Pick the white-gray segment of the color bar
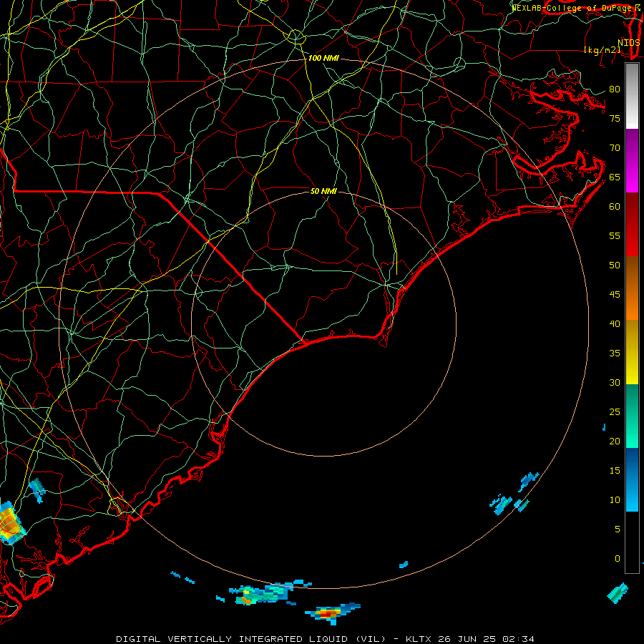644x644 pixels. click(x=632, y=97)
